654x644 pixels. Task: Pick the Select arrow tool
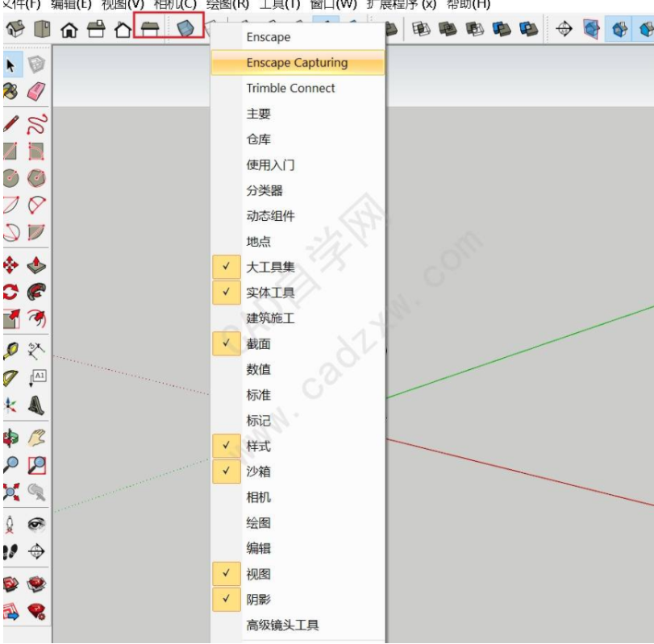click(x=10, y=65)
